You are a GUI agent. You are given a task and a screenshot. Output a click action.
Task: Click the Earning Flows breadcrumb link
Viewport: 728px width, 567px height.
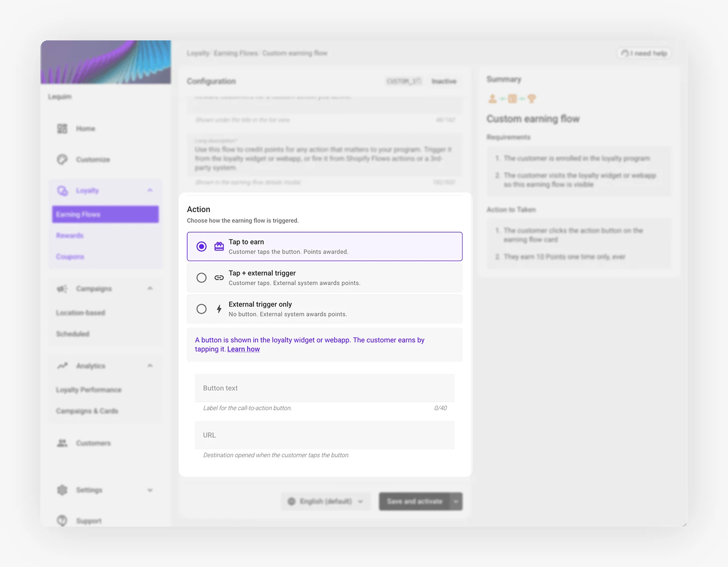click(236, 53)
